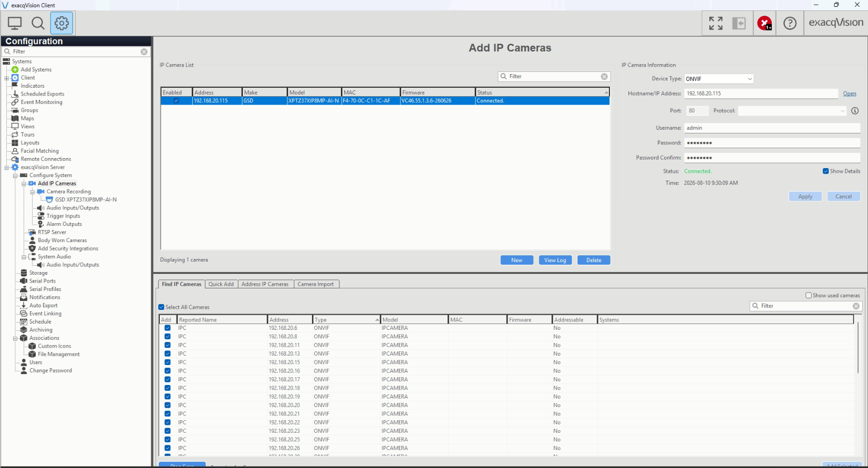Click the Username input field
The image size is (868, 468).
772,128
